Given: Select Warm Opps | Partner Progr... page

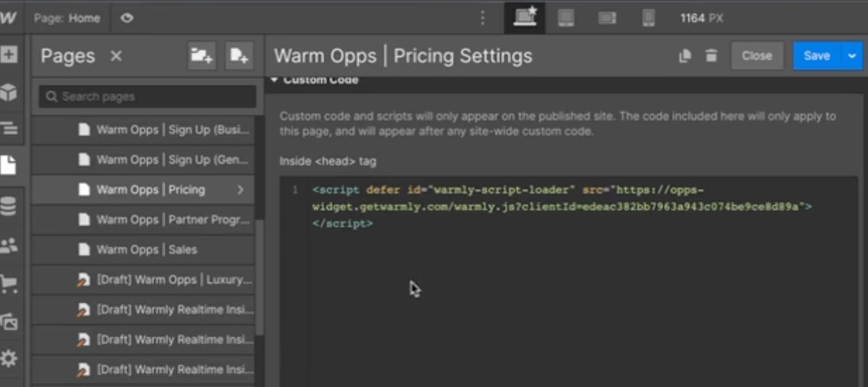Looking at the screenshot, I should (143, 220).
